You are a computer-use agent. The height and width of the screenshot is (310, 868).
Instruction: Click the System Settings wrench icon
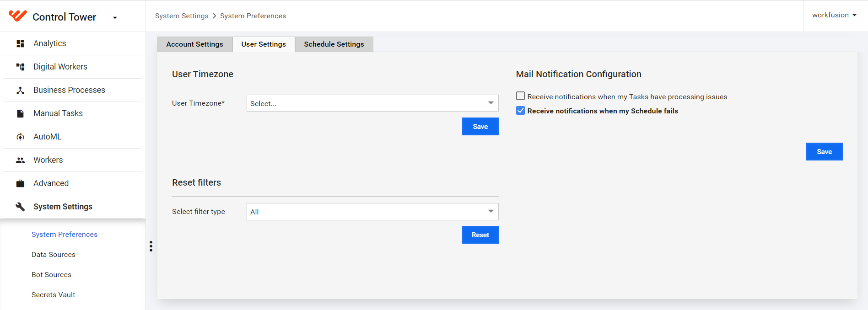[20, 207]
